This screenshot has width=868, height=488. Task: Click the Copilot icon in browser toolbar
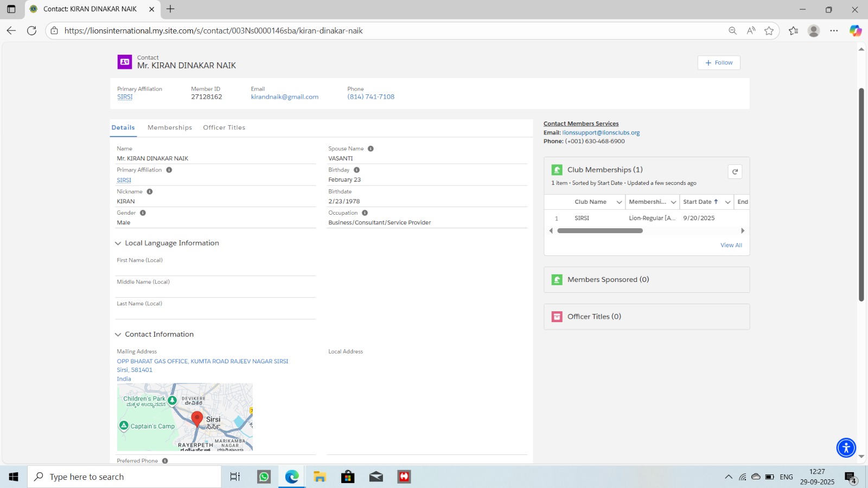tap(855, 31)
